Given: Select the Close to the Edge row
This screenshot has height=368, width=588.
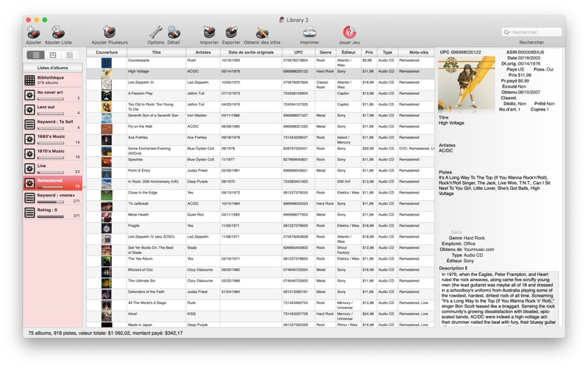Looking at the screenshot, I should pyautogui.click(x=261, y=195).
